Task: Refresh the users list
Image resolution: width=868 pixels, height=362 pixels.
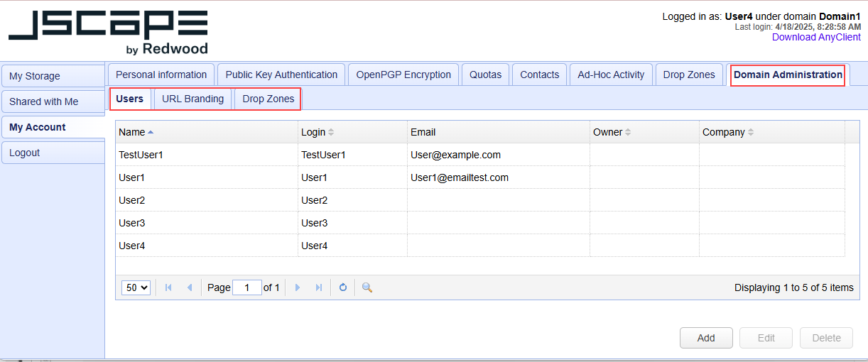Action: [343, 287]
